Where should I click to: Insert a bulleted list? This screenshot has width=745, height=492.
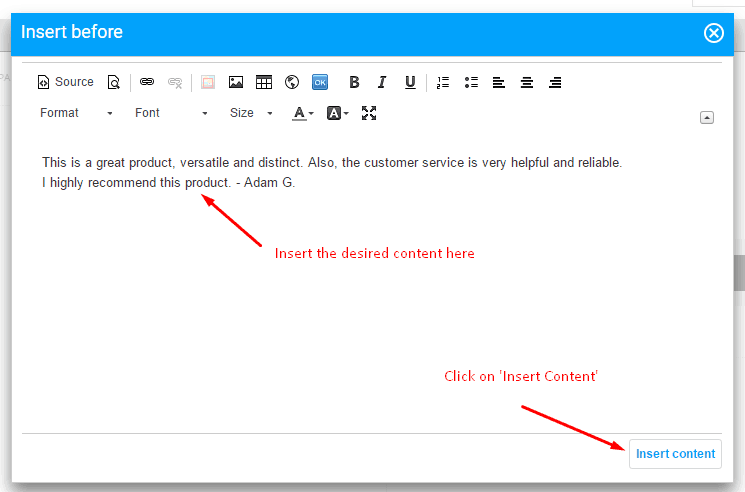click(471, 82)
